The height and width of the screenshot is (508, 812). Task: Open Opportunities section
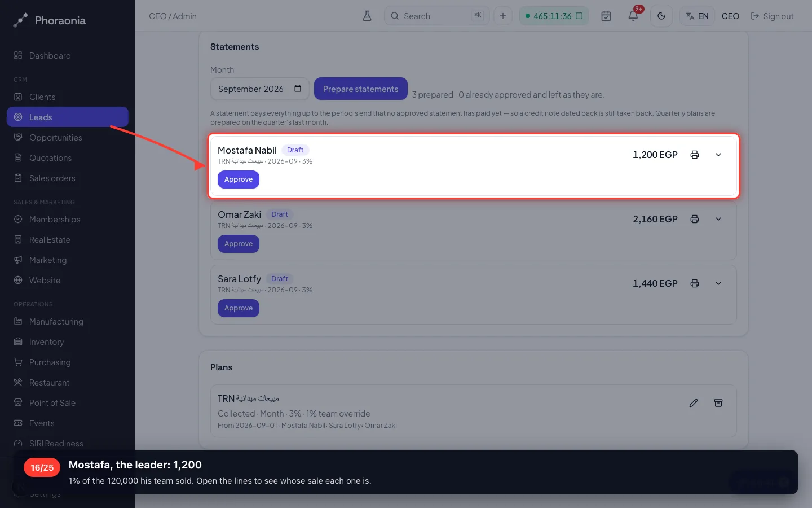click(68, 137)
